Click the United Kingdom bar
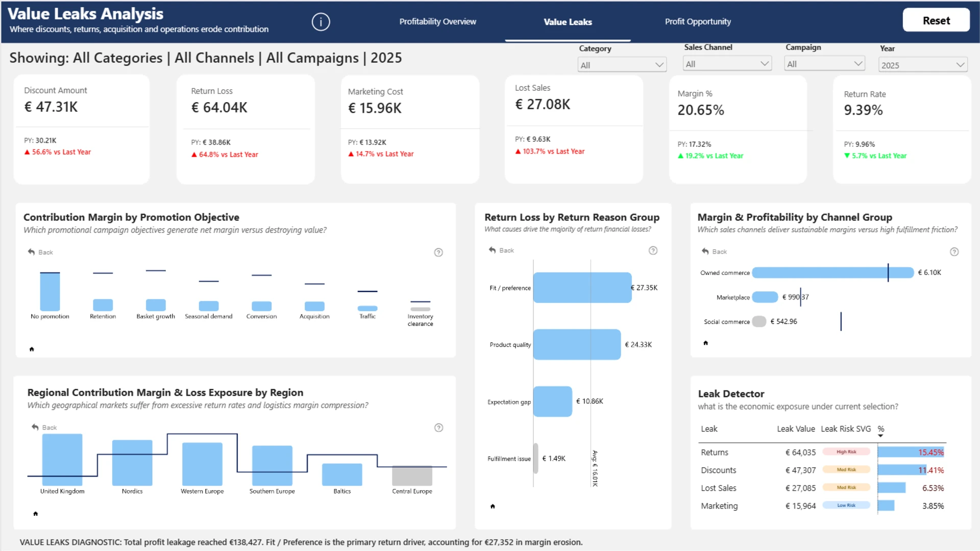The image size is (980, 551). 62,460
